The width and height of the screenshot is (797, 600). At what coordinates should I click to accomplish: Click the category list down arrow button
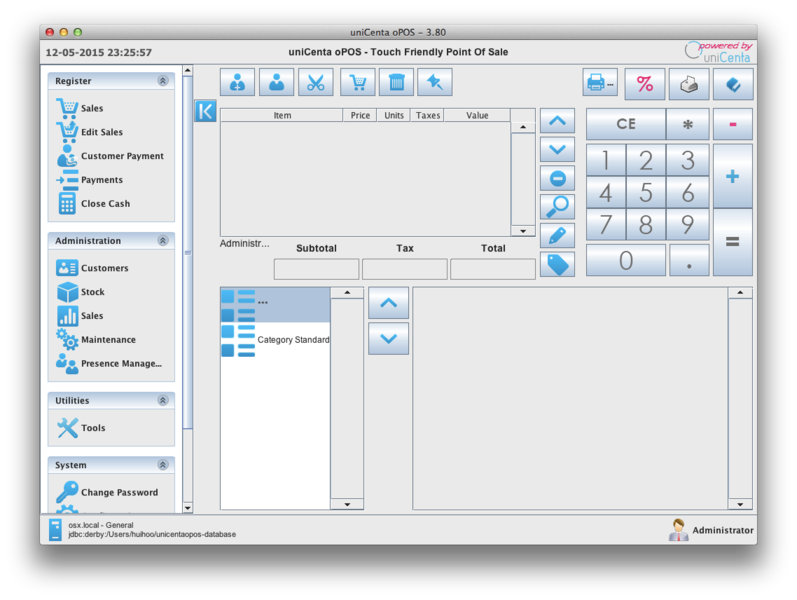(x=388, y=339)
